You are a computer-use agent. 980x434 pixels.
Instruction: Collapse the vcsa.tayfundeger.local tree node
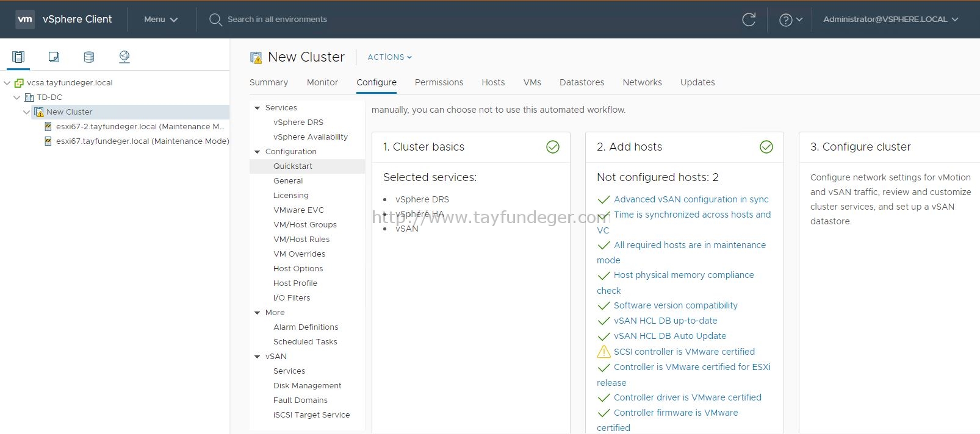coord(7,83)
